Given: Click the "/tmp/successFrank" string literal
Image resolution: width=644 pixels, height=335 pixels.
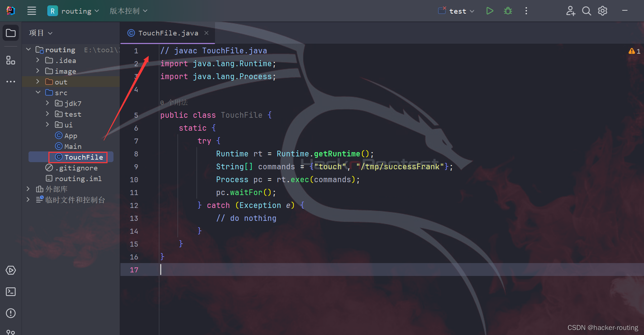Looking at the screenshot, I should click(x=400, y=167).
